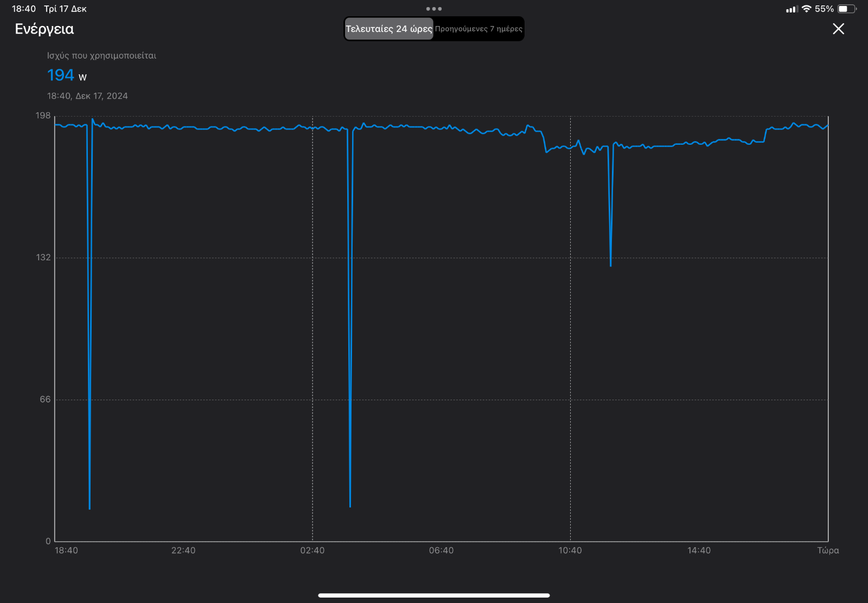This screenshot has width=868, height=603.
Task: Tap the x-axis label 22:40
Action: 183,550
